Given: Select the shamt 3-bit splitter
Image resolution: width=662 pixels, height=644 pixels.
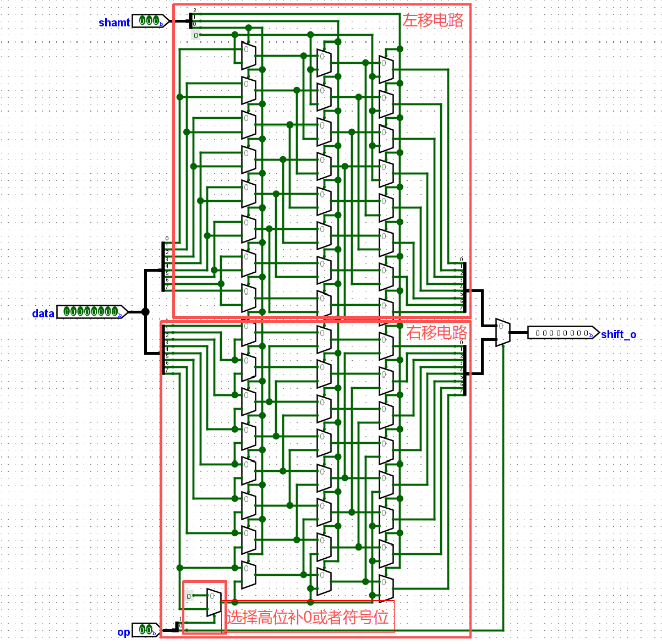Looking at the screenshot, I should pos(190,20).
